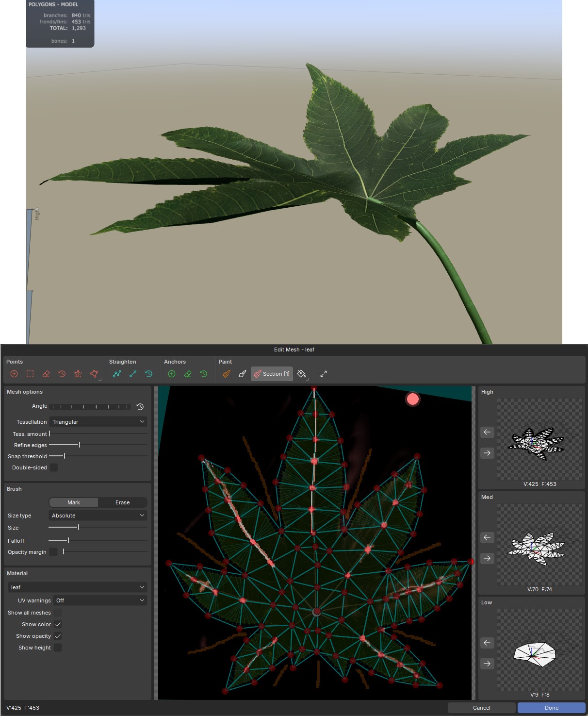Uncheck Show color
588x716 pixels.
(58, 624)
